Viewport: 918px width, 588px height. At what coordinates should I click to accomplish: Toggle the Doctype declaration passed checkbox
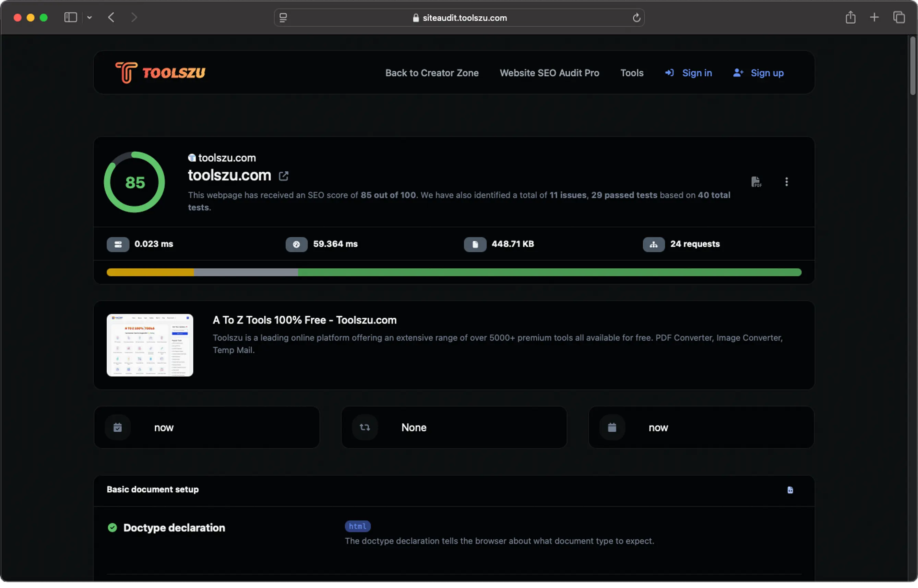click(x=112, y=528)
